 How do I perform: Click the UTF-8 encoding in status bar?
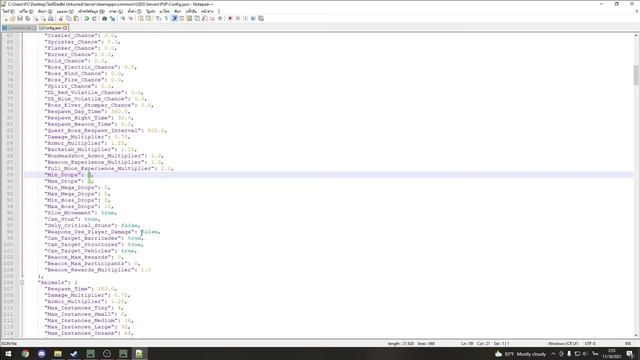click(x=590, y=344)
